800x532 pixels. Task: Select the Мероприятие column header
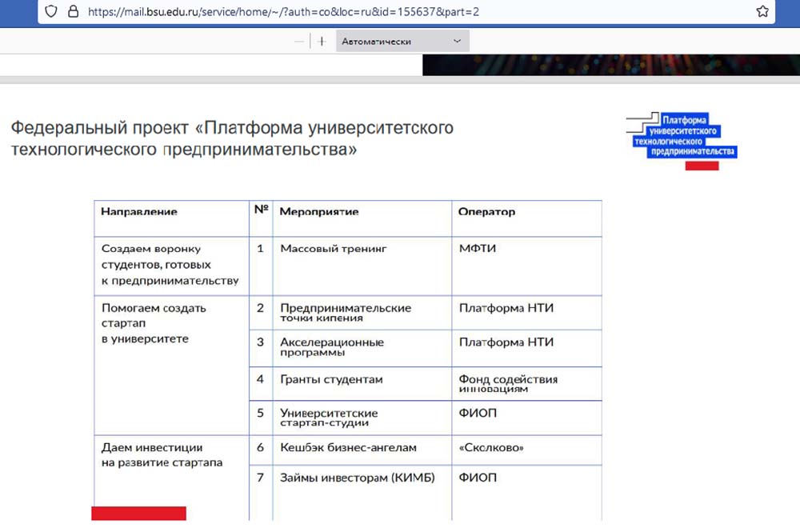tap(319, 212)
